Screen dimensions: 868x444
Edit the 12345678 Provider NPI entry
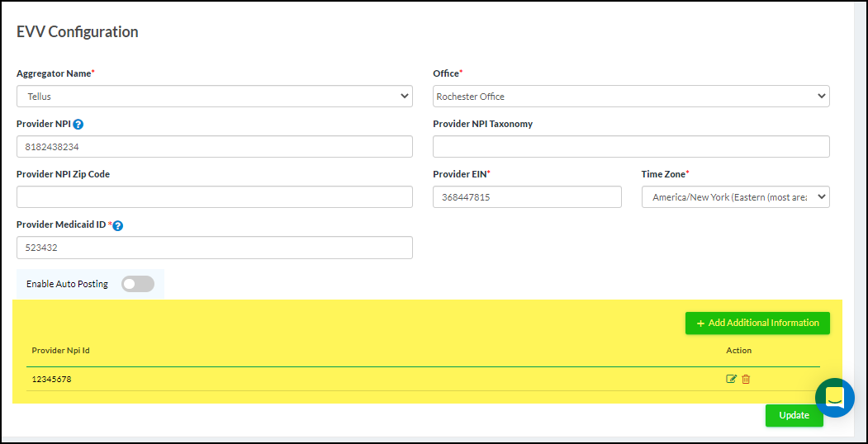pyautogui.click(x=731, y=379)
